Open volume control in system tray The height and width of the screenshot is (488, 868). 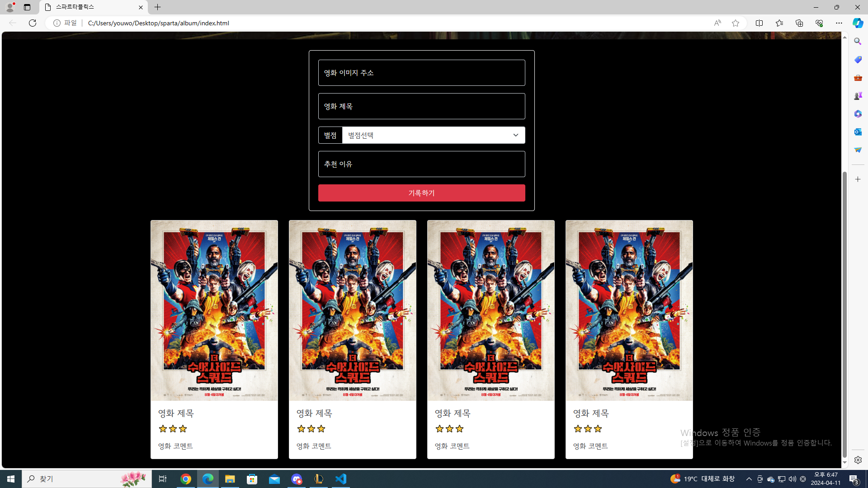[792, 479]
